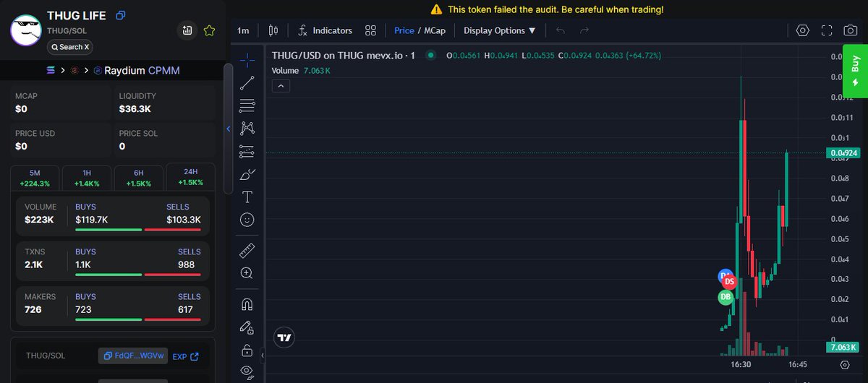
Task: Switch chart to MCap mode
Action: pyautogui.click(x=435, y=30)
